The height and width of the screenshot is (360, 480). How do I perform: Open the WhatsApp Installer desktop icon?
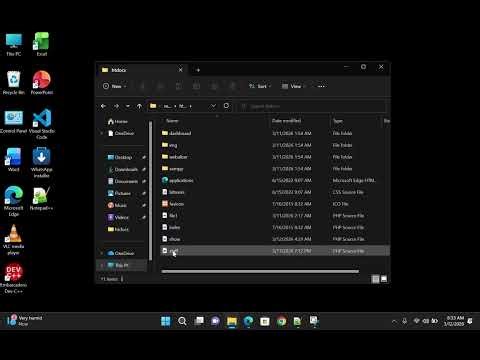(42, 163)
